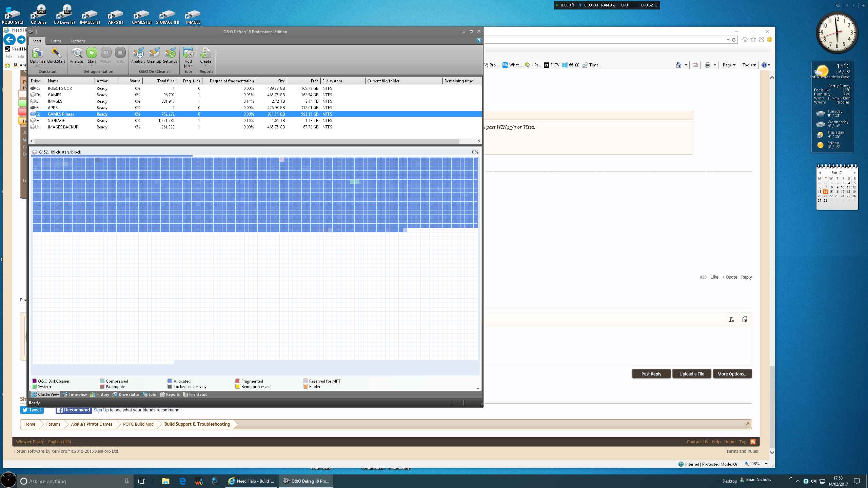Click the IE print icon
The image size is (868, 488).
tap(708, 65)
